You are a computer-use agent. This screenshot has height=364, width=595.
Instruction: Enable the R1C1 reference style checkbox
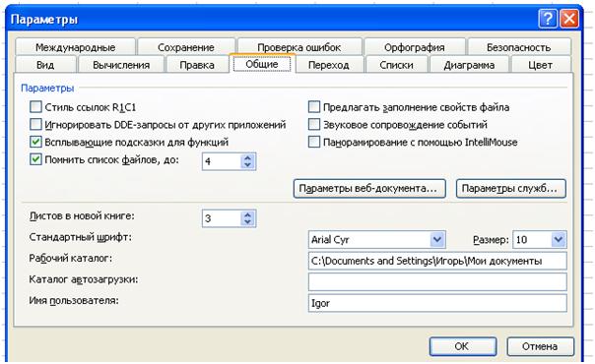35,107
